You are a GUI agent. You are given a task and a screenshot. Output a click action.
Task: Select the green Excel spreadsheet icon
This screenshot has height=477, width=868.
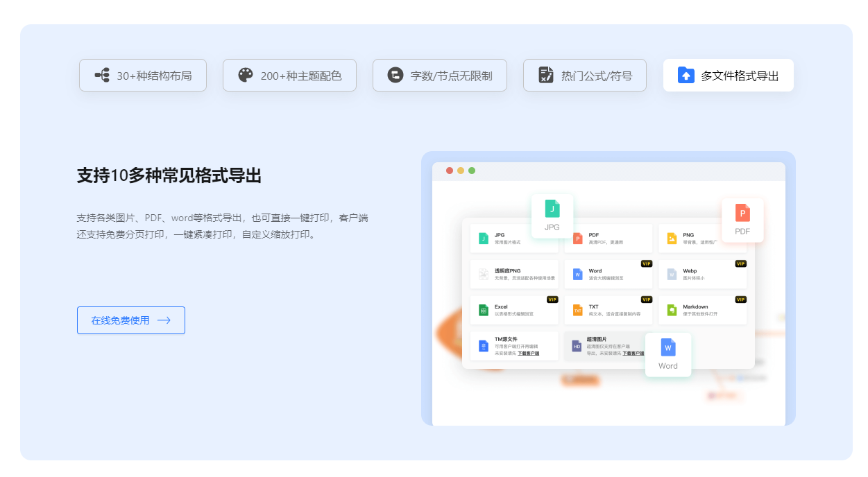(x=484, y=309)
